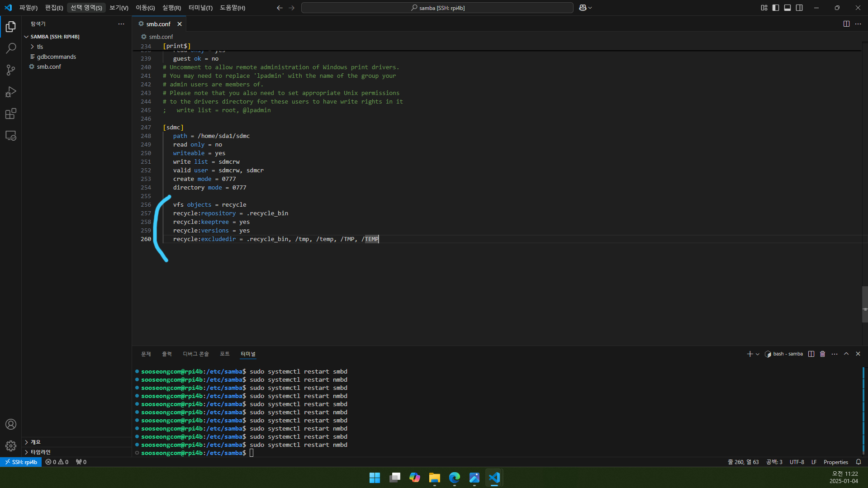Open the Windows Start menu

375,478
